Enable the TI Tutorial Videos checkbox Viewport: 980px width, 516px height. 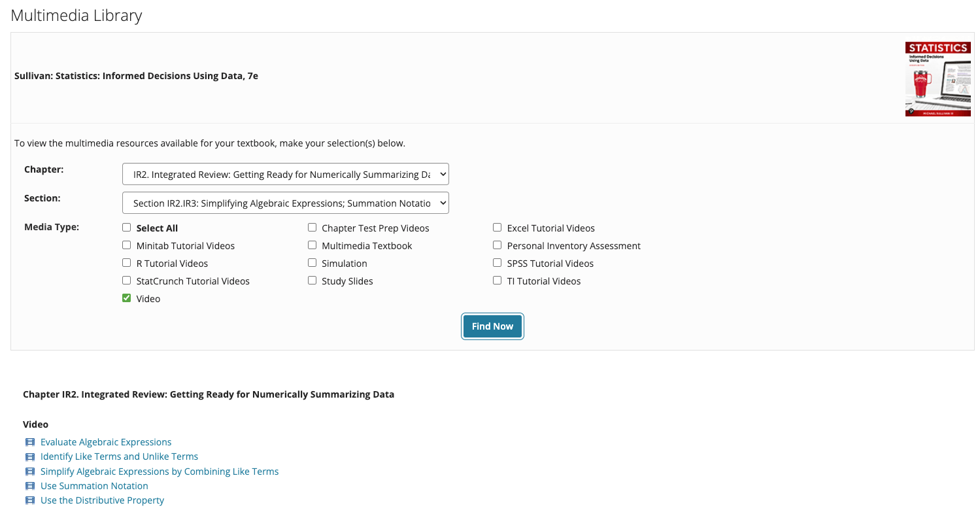498,281
